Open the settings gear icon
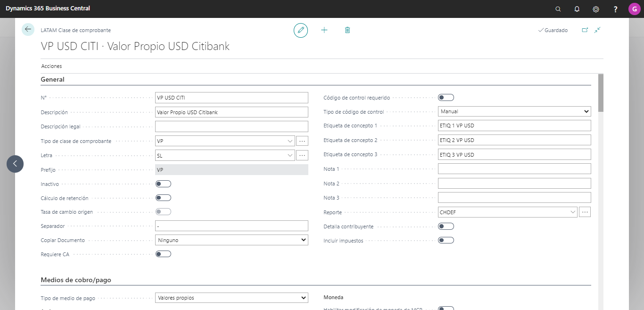 point(596,9)
